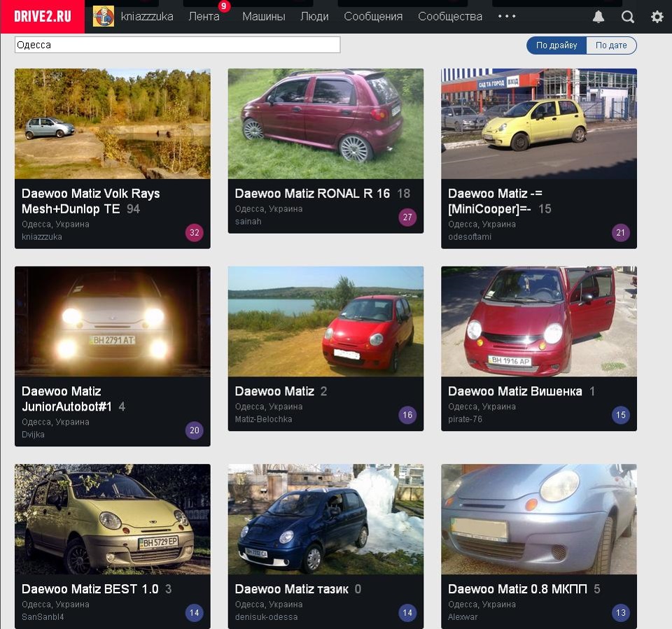Screen dimensions: 672x629
Task: Go to «Сообщества» communities
Action: point(450,16)
